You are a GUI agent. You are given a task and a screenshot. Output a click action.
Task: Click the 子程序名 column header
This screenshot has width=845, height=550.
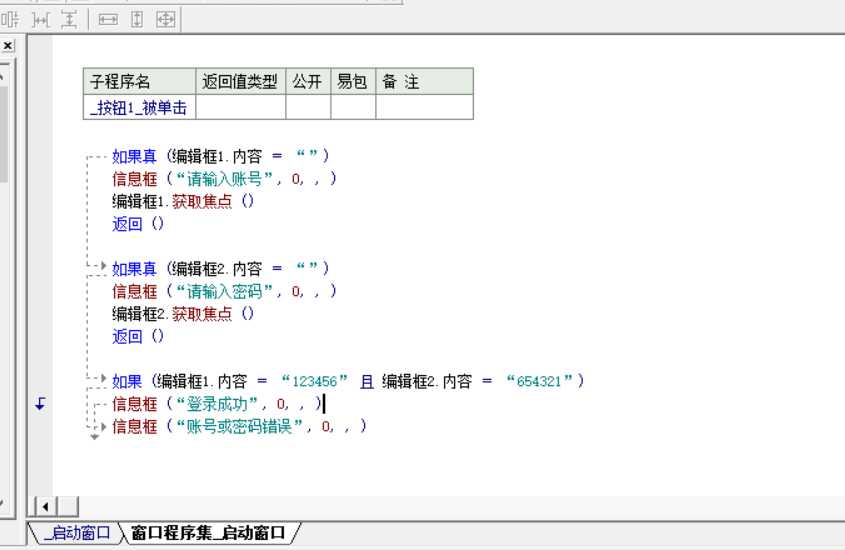click(x=139, y=81)
